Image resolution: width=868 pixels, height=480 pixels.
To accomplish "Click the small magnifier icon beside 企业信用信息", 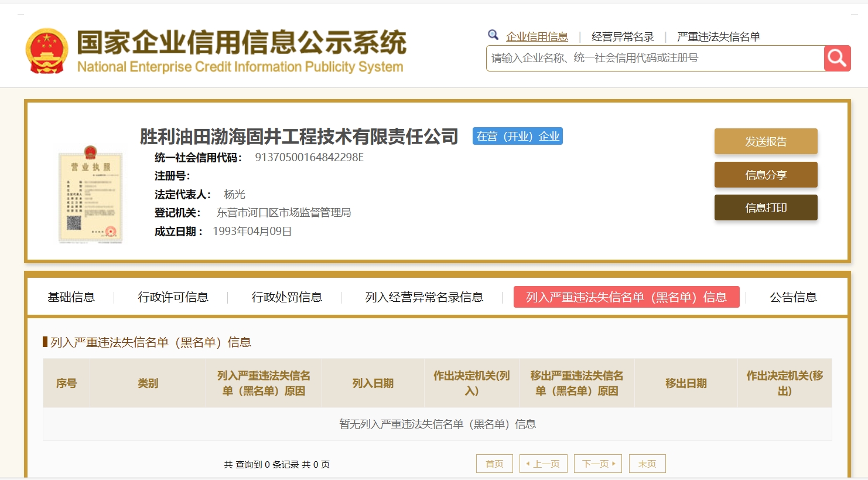I will [x=493, y=35].
